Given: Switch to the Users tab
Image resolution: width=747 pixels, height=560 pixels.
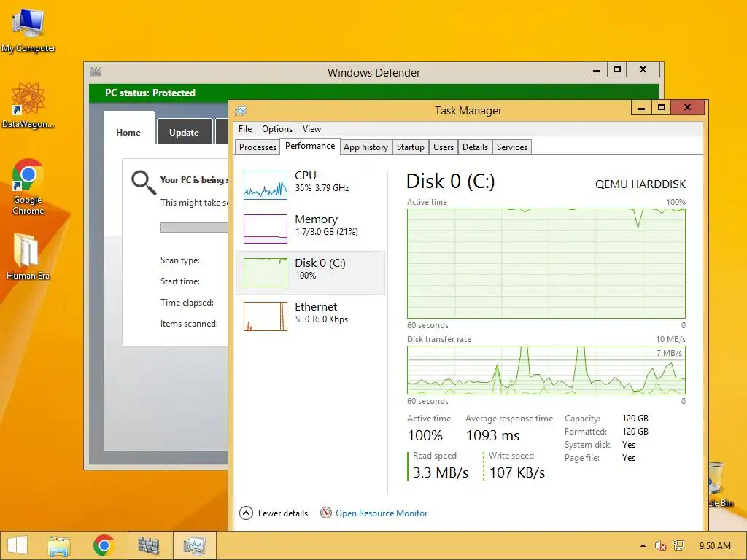Looking at the screenshot, I should tap(443, 147).
